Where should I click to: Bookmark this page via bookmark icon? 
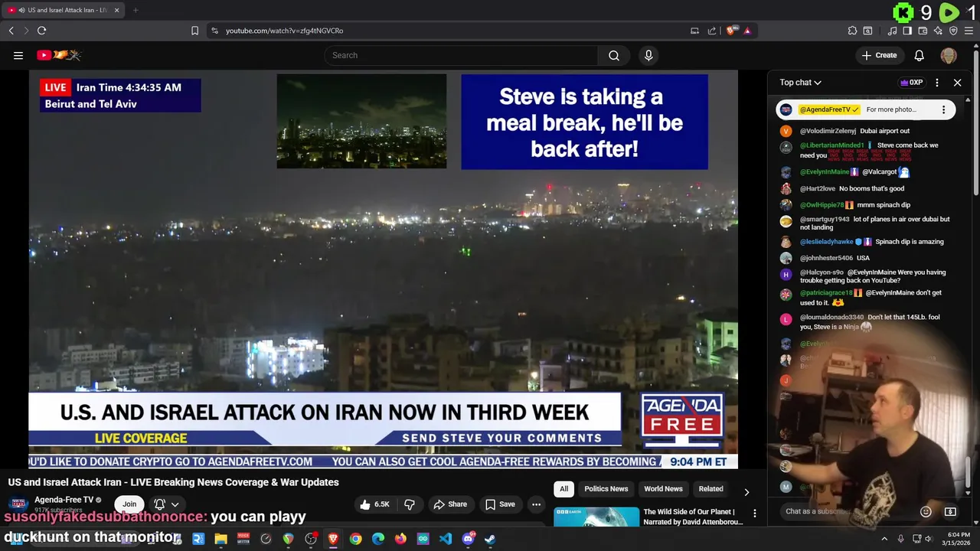(194, 31)
